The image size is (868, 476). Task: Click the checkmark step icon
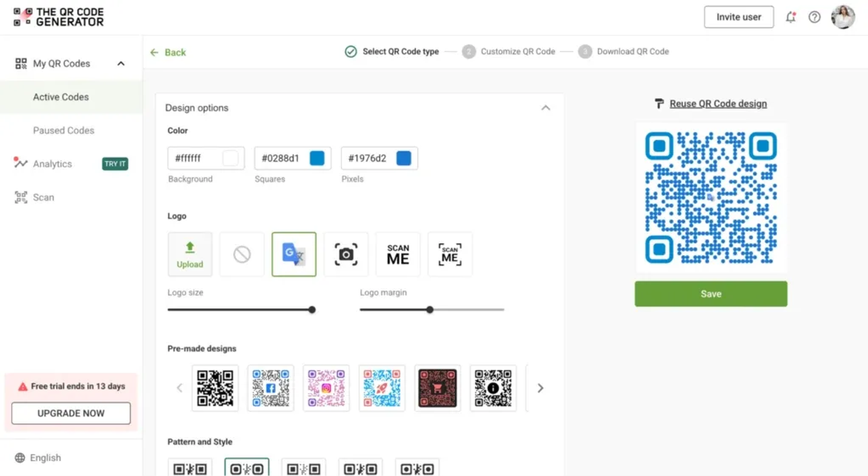click(351, 51)
